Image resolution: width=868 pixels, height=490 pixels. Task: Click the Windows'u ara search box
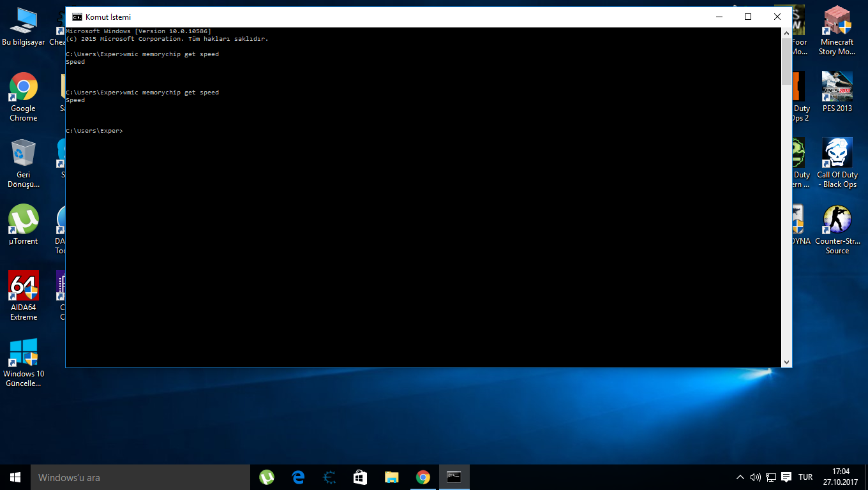[140, 477]
